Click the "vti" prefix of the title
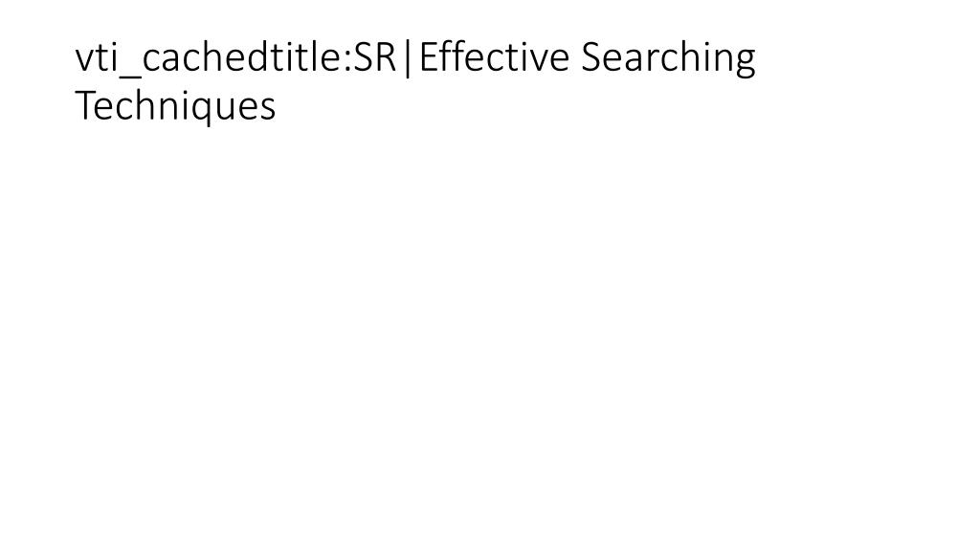This screenshot has width=980, height=551. tap(97, 58)
